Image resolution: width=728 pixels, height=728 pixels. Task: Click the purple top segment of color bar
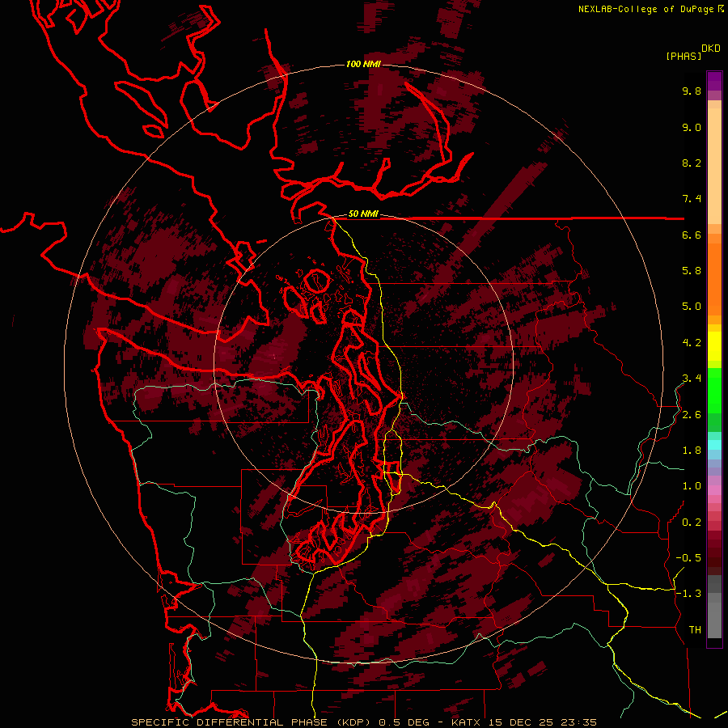tap(714, 81)
